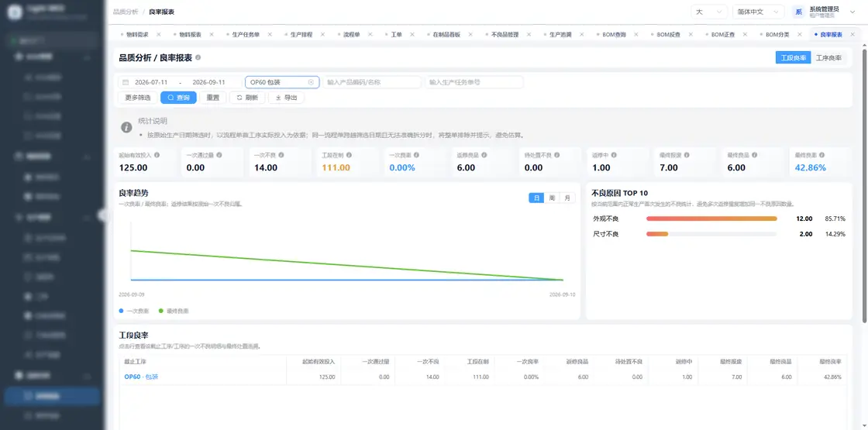
Task: Close the 物料需求 tab
Action: [159, 34]
